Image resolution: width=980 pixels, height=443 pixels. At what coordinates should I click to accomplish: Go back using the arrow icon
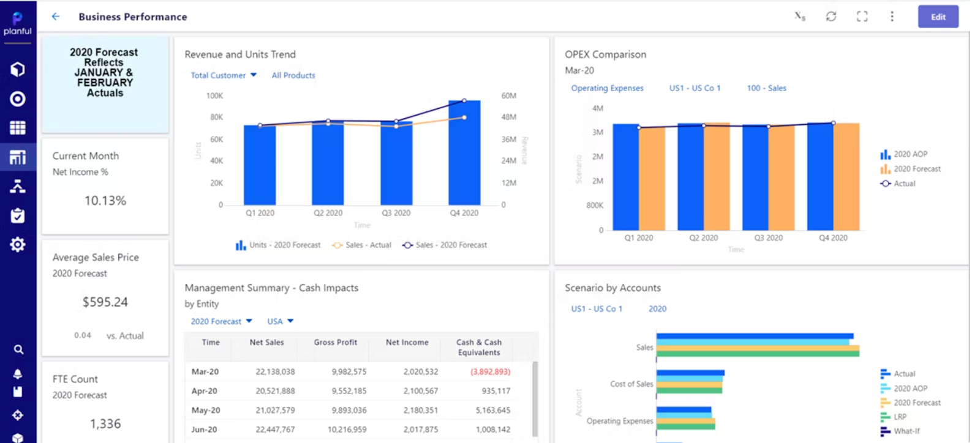(56, 17)
